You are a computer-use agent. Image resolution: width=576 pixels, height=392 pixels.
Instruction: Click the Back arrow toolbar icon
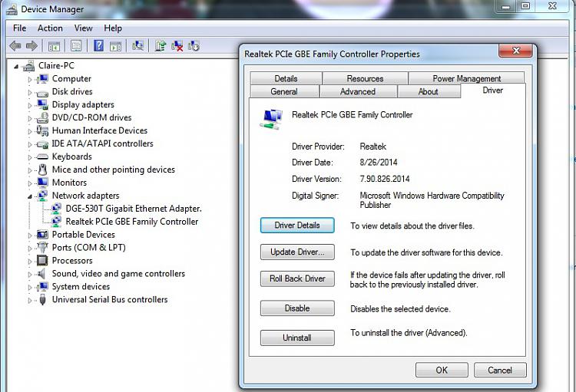tap(15, 46)
